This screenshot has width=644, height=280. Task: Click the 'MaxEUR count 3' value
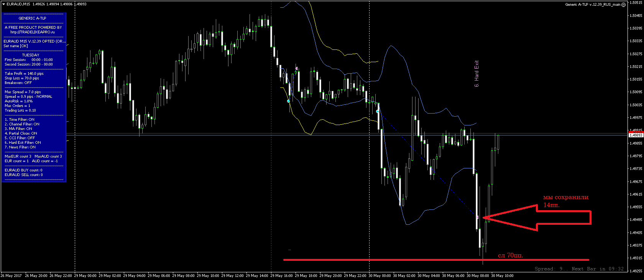(18, 156)
